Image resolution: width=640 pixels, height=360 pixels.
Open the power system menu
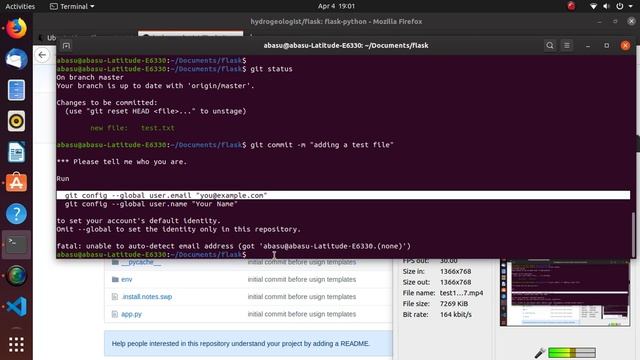pos(620,6)
